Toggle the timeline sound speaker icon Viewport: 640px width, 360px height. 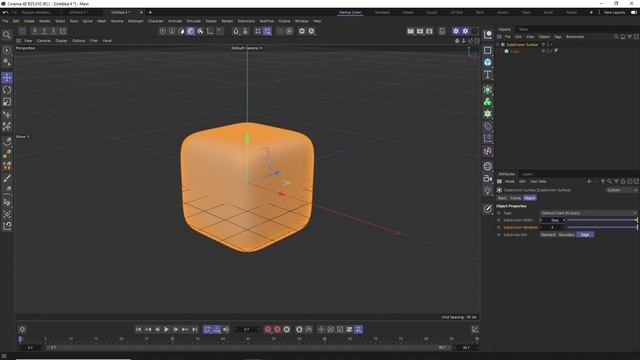pos(226,329)
